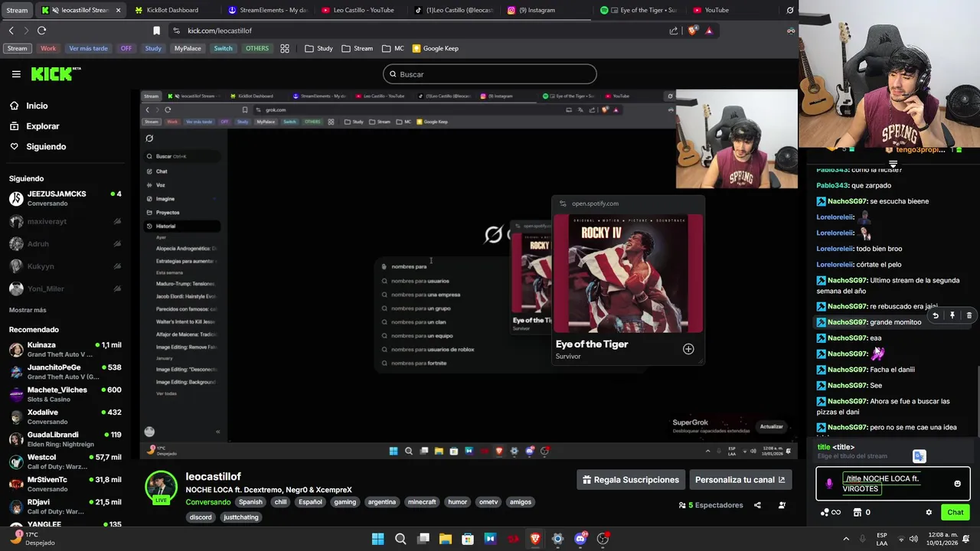Expand followed channels with Mostrar más
Image resolution: width=980 pixels, height=551 pixels.
click(28, 310)
